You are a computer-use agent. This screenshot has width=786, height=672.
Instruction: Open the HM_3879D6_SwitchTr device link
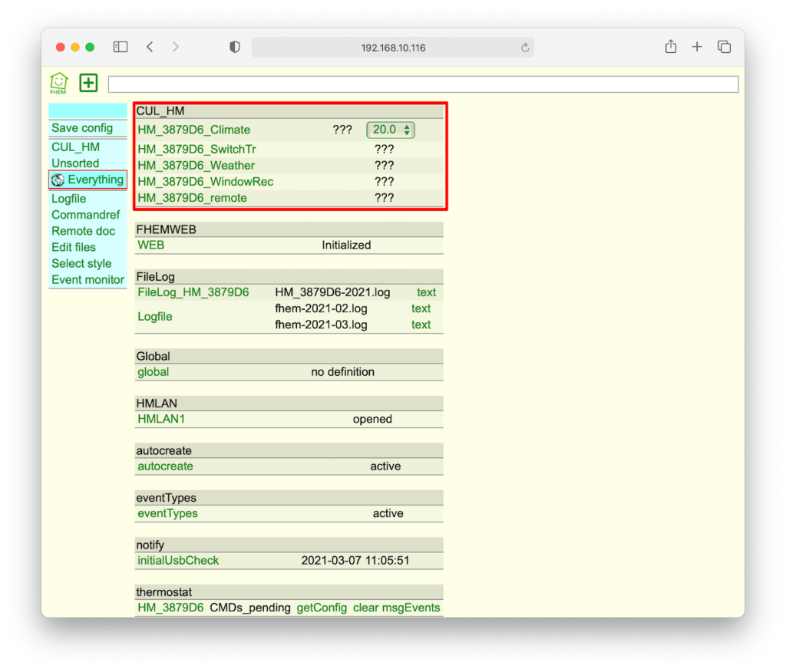pyautogui.click(x=197, y=150)
